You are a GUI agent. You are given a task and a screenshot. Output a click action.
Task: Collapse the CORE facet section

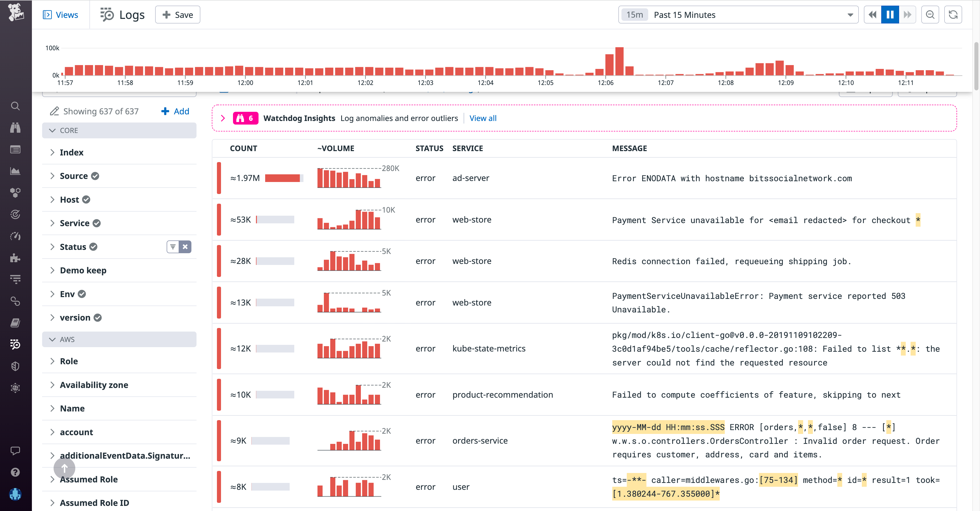point(52,130)
